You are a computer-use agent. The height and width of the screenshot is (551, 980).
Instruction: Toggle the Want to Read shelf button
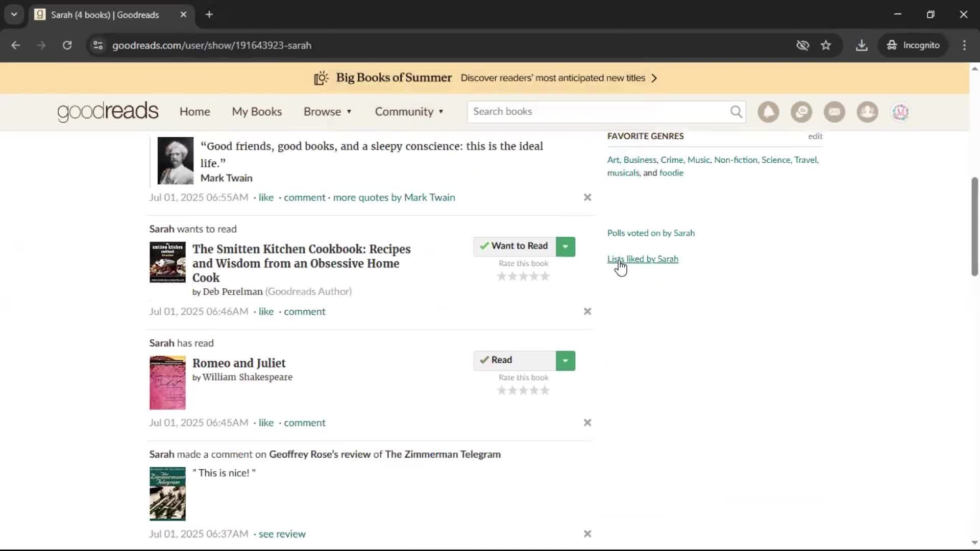[x=514, y=246]
